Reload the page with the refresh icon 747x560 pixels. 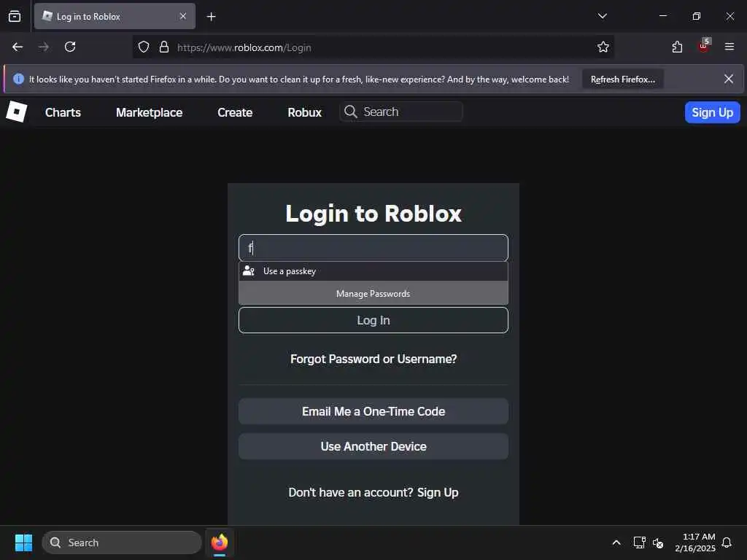tap(70, 47)
